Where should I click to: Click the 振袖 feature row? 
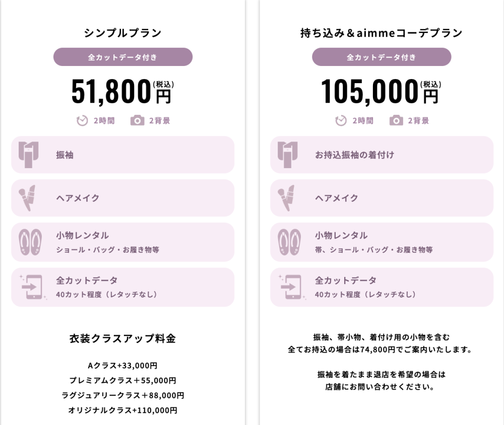coord(123,155)
